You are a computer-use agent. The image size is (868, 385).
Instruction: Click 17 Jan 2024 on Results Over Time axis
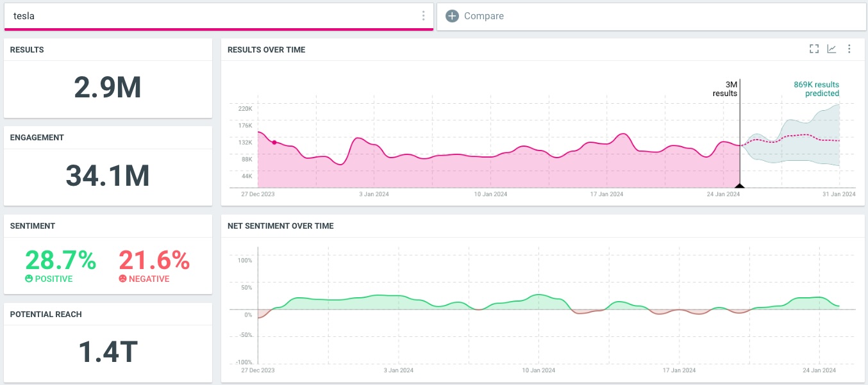606,194
